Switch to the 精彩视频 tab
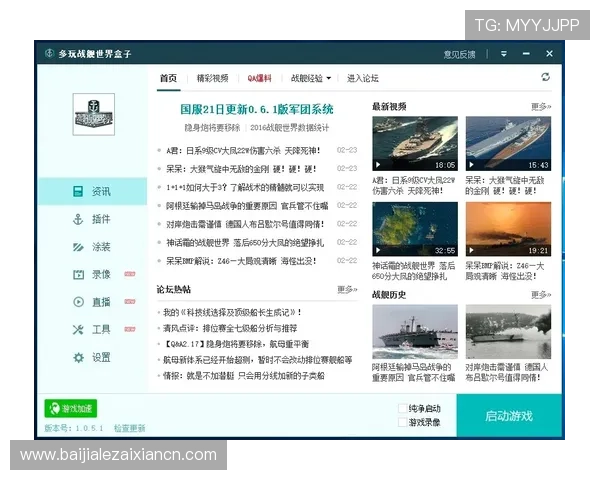 pyautogui.click(x=212, y=78)
